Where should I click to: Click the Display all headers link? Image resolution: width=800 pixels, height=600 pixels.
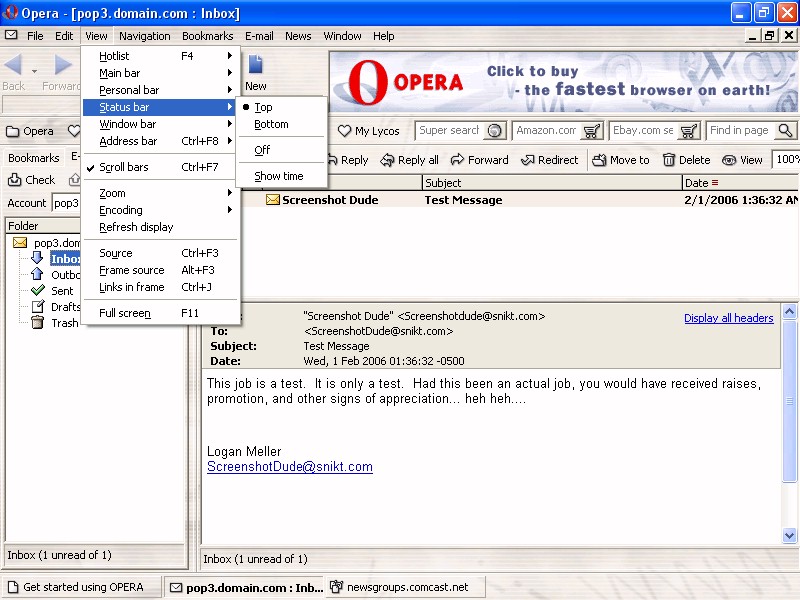[x=728, y=318]
